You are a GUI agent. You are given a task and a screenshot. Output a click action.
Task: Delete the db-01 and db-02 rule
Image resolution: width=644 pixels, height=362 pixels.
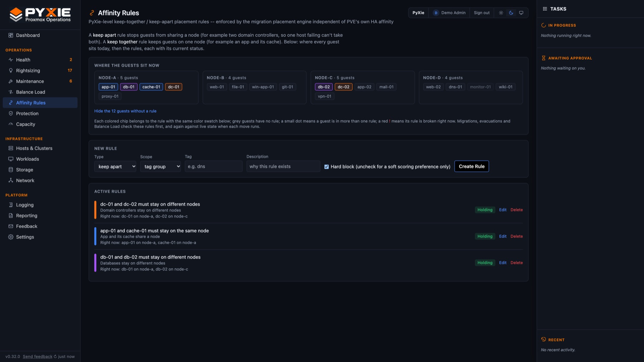tap(516, 263)
